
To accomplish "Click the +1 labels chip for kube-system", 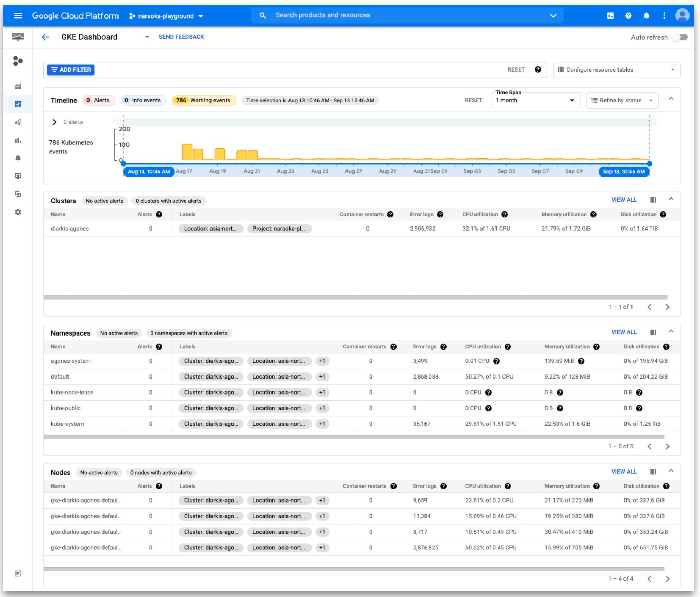I will pos(322,424).
